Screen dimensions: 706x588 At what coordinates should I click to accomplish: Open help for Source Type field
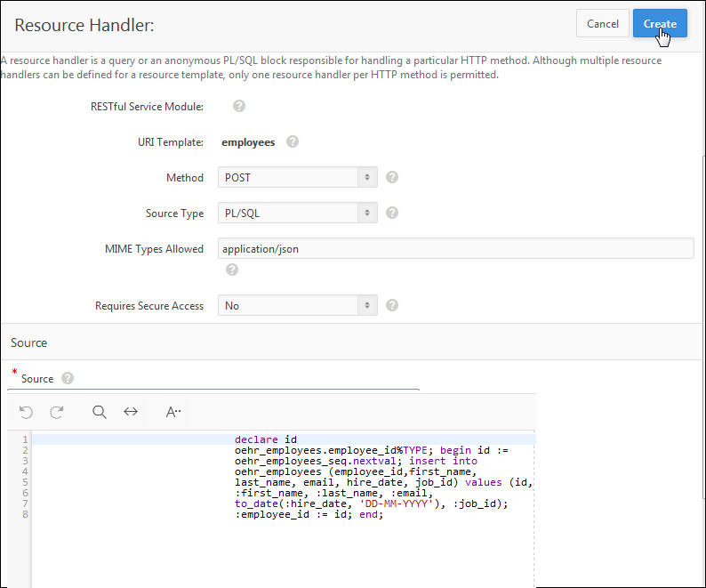click(x=392, y=213)
